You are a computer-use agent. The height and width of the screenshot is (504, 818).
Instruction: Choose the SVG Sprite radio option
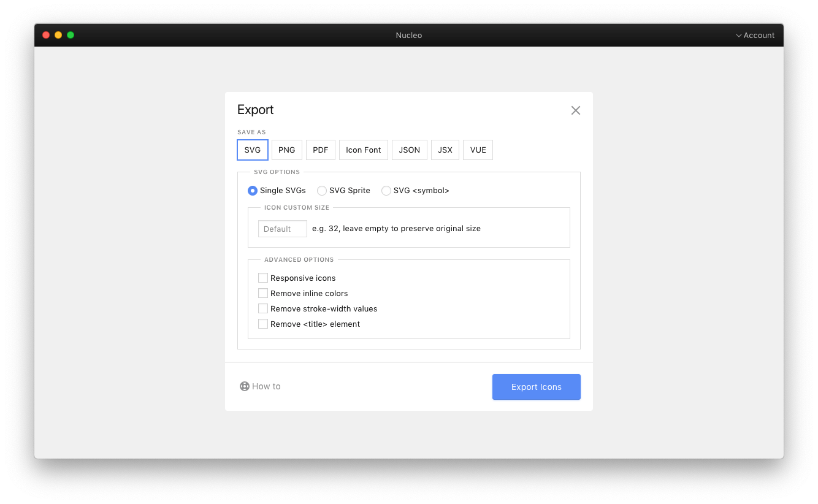tap(322, 191)
